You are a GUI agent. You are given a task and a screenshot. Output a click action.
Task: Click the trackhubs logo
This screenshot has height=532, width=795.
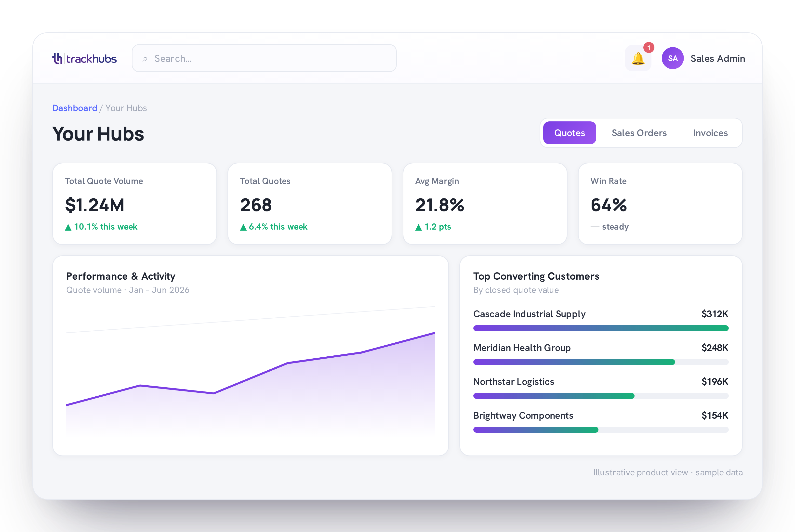tap(84, 59)
